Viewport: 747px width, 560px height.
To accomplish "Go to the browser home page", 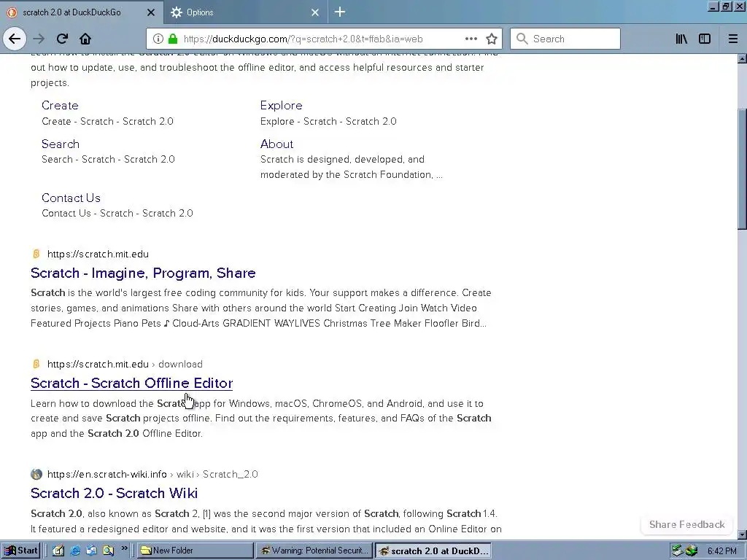I will tap(85, 39).
